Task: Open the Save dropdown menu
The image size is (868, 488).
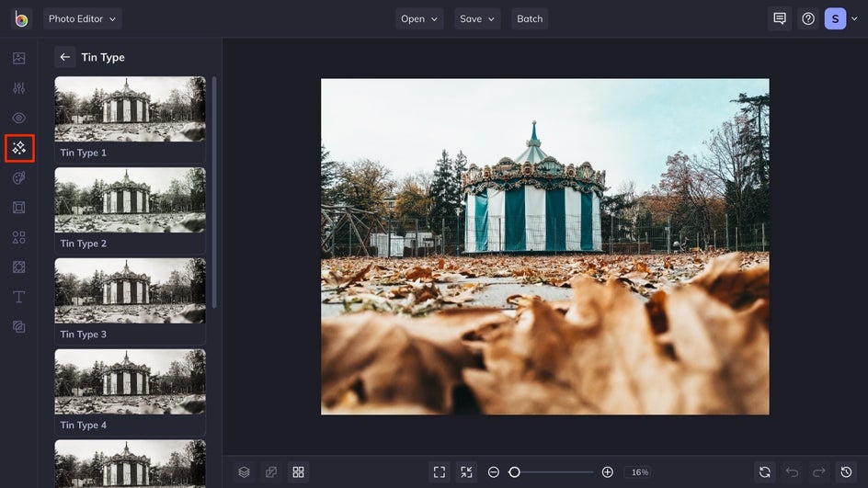Action: tap(477, 18)
